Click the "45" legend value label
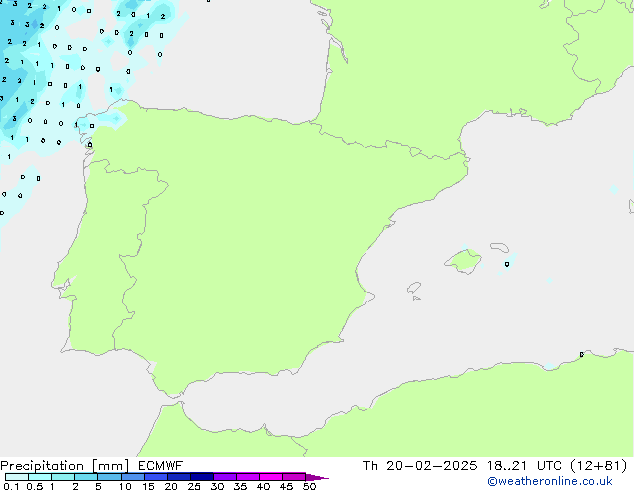The height and width of the screenshot is (490, 634). (286, 486)
